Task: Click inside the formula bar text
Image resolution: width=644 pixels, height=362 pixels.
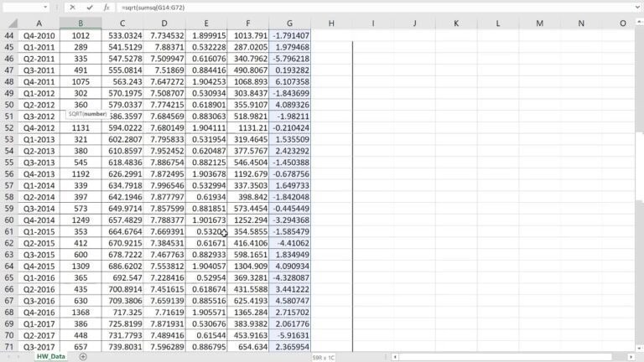Action: coord(335,7)
